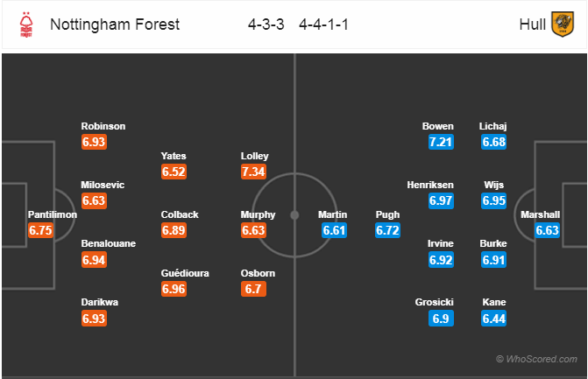588x379 pixels.
Task: Select player name Benalouane
Action: pyautogui.click(x=109, y=243)
